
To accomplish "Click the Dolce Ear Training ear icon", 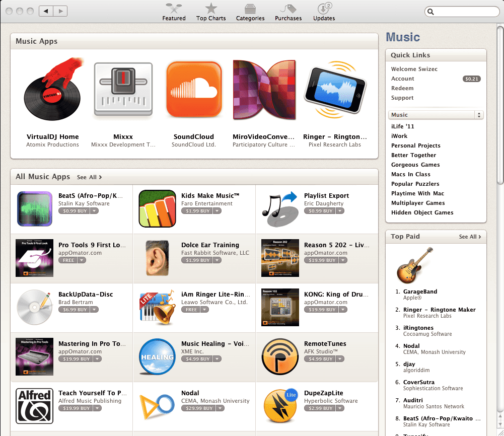I will tap(157, 258).
